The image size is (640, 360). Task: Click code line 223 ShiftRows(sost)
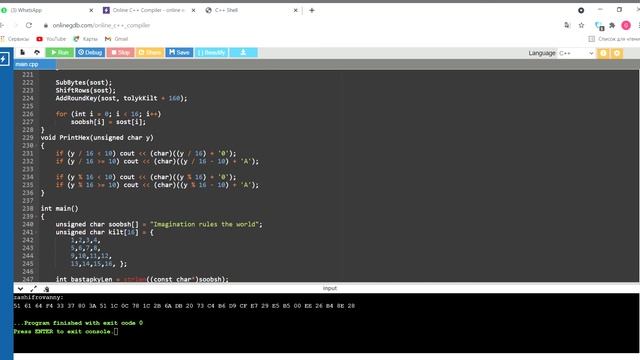[x=86, y=91]
